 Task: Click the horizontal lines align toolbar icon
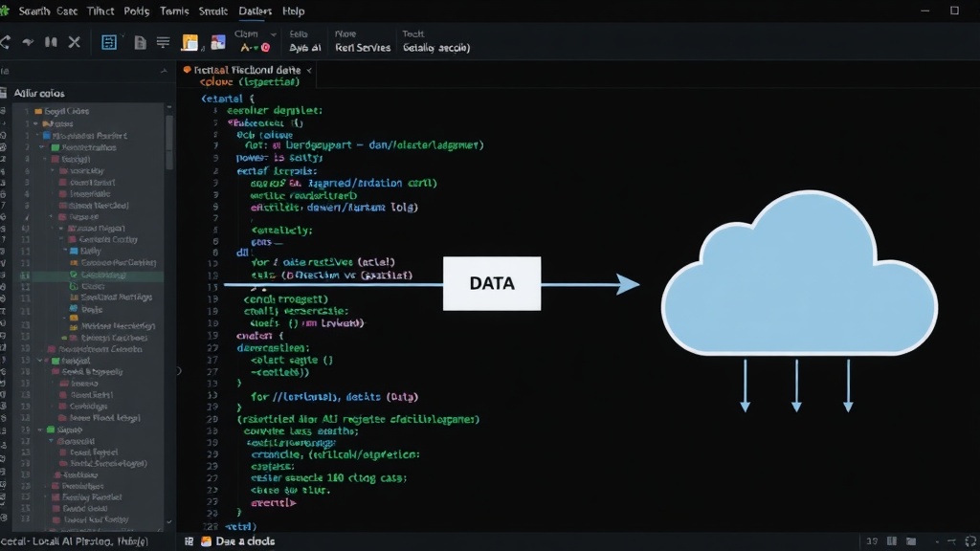pyautogui.click(x=163, y=42)
